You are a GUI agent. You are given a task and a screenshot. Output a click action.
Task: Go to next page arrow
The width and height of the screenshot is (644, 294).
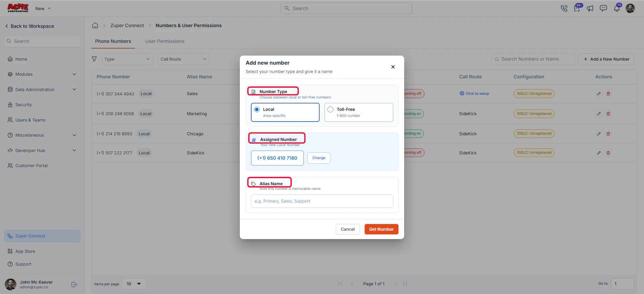[395, 284]
